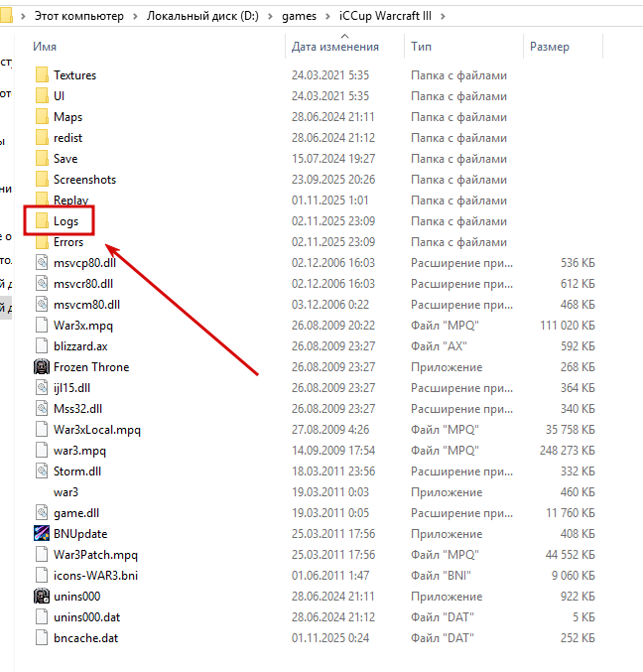Click size 11 760 КБ of game.dll
The height and width of the screenshot is (672, 643).
[571, 513]
